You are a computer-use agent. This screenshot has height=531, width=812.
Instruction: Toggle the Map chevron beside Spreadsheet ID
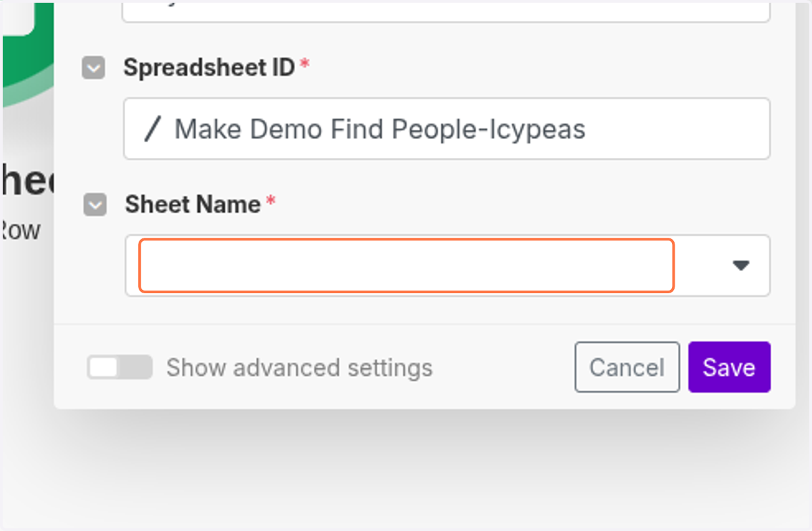pos(93,68)
